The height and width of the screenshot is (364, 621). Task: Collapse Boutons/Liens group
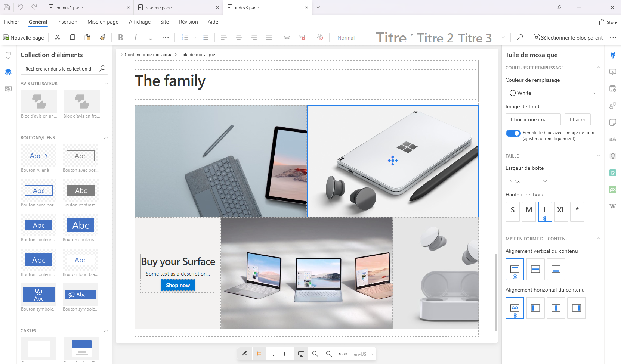[x=106, y=137]
